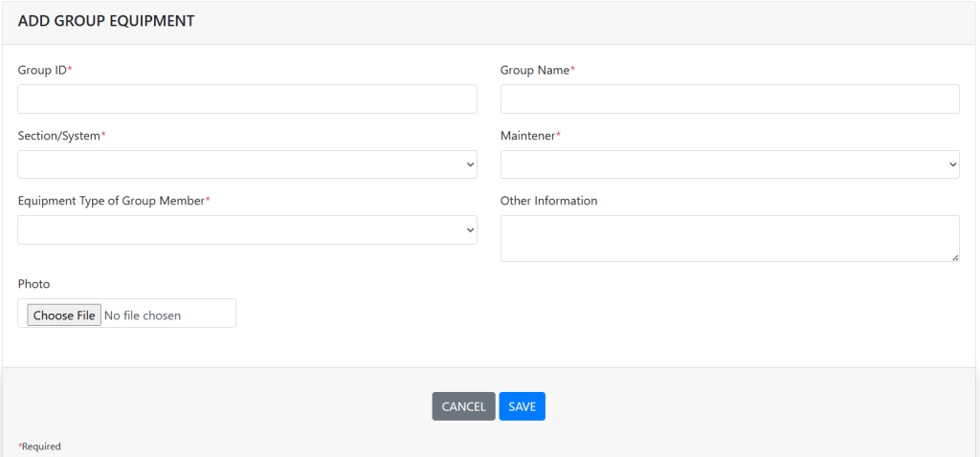Click the Other Information label
Viewport: 980px width, 457px height.
pos(548,201)
